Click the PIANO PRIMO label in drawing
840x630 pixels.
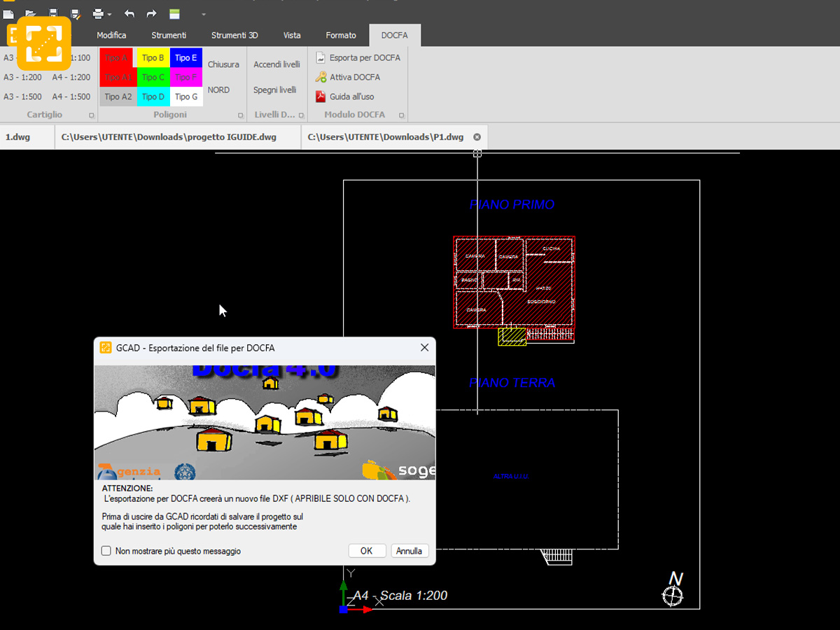pos(512,204)
